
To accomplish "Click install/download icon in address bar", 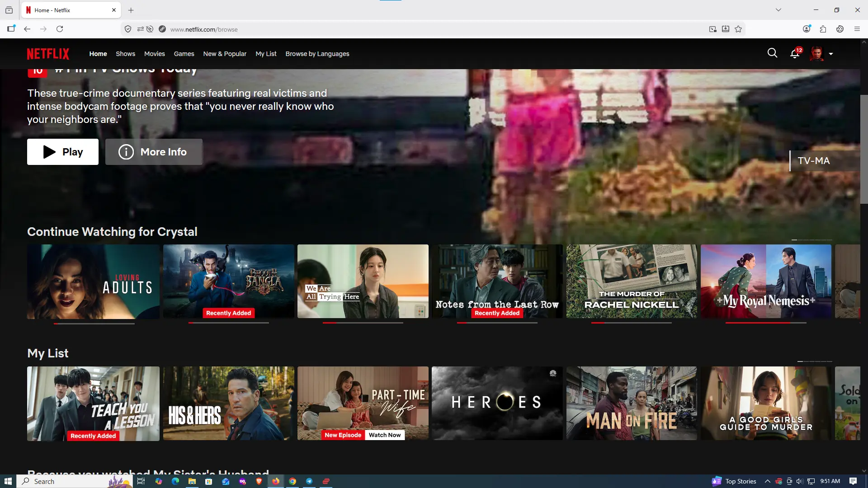I will click(x=726, y=29).
